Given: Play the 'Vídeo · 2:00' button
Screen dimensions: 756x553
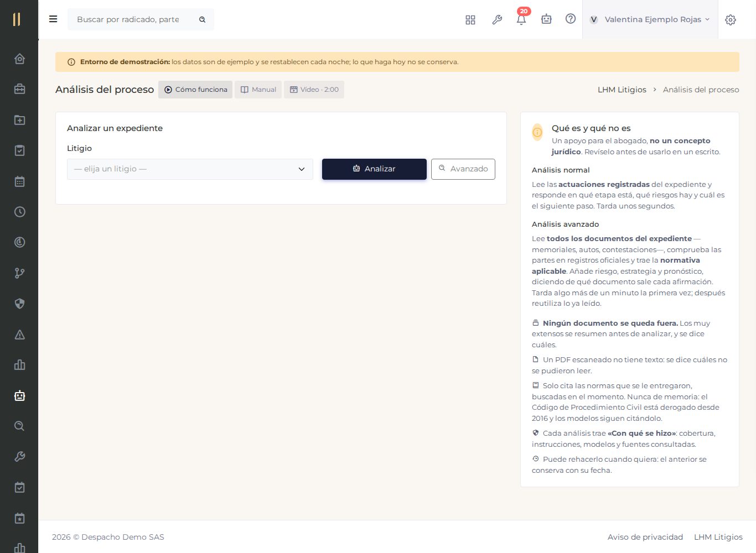Looking at the screenshot, I should pyautogui.click(x=314, y=90).
